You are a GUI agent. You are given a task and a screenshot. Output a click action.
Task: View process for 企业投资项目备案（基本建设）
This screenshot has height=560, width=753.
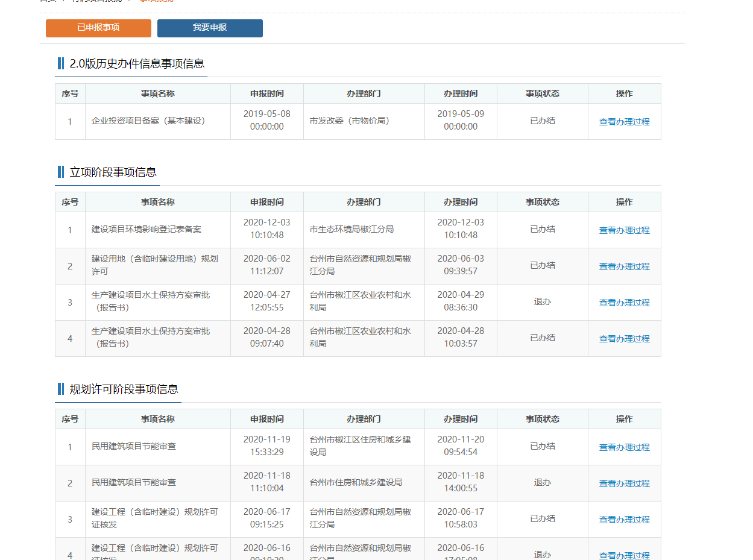coord(624,122)
